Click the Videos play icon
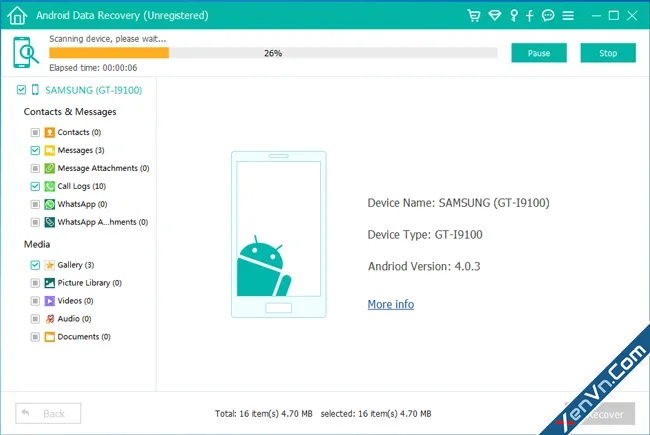This screenshot has width=650, height=435. [49, 301]
